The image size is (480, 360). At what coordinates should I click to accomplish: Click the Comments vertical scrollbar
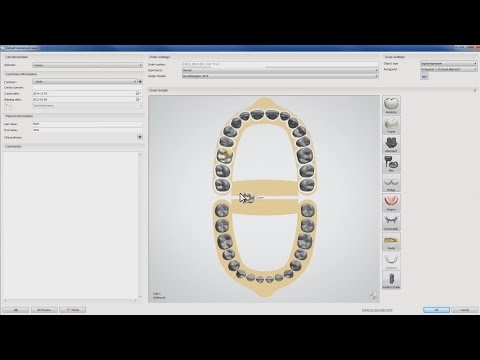click(140, 225)
